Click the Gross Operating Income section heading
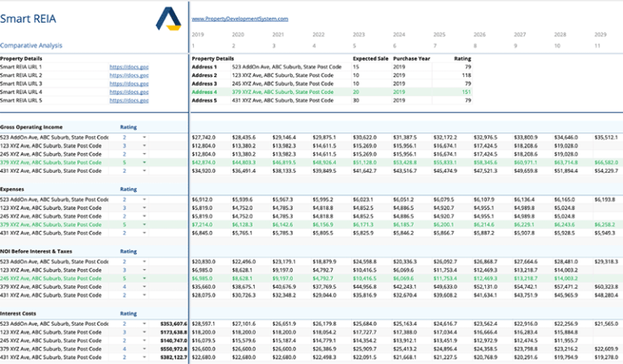The height and width of the screenshot is (364, 623). coord(31,127)
